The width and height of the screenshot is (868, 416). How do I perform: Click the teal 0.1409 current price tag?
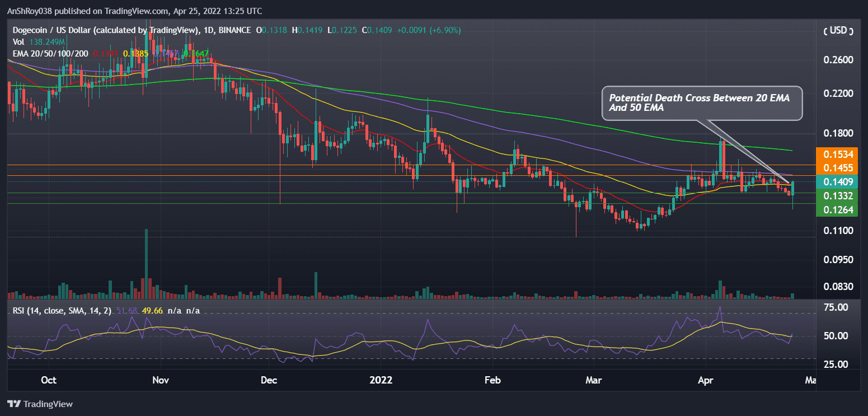click(x=837, y=182)
